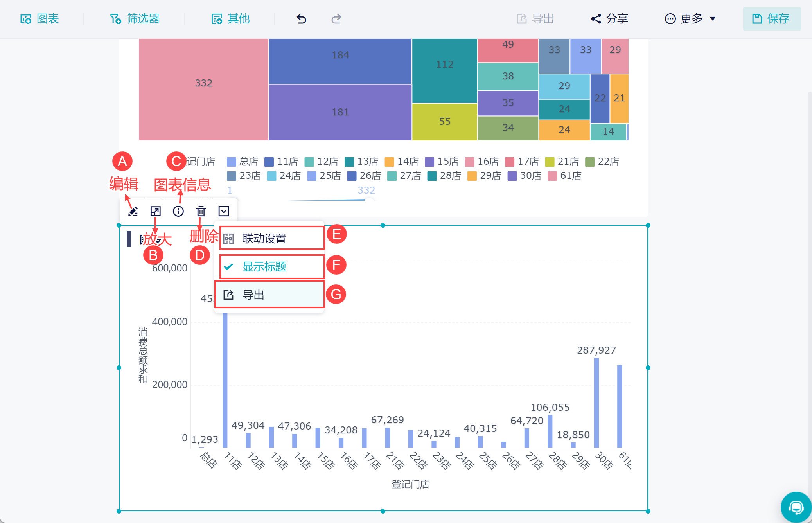The height and width of the screenshot is (523, 812).
Task: Click the redo arrow
Action: (x=336, y=19)
